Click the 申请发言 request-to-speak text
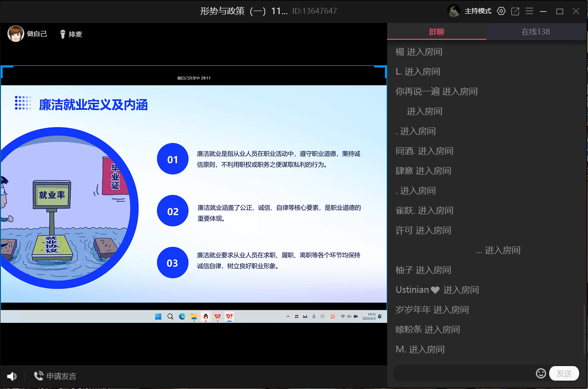 61,376
